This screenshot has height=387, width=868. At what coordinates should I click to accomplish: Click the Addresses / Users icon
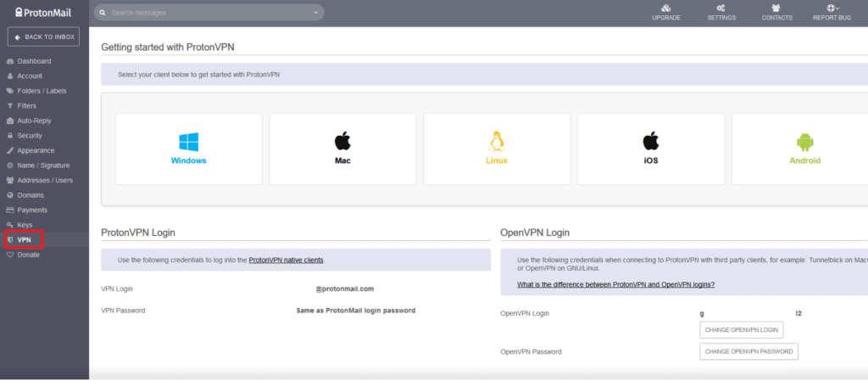pyautogui.click(x=10, y=180)
